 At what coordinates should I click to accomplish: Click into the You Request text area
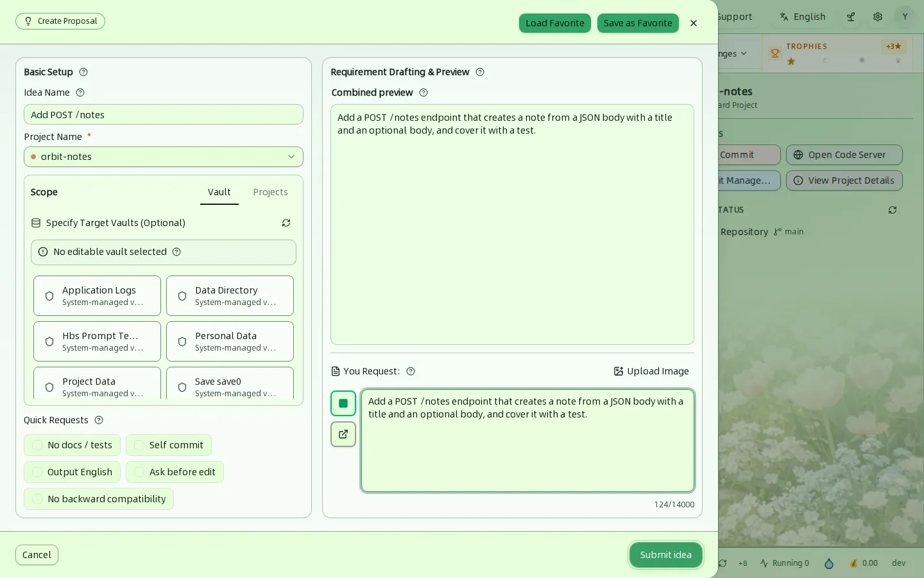[x=527, y=441]
